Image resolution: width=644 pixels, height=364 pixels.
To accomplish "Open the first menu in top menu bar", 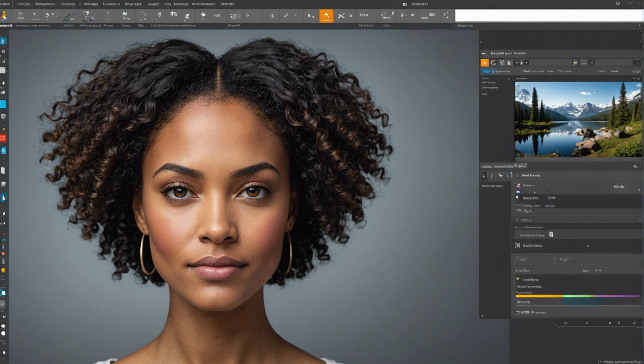I will pos(23,4).
